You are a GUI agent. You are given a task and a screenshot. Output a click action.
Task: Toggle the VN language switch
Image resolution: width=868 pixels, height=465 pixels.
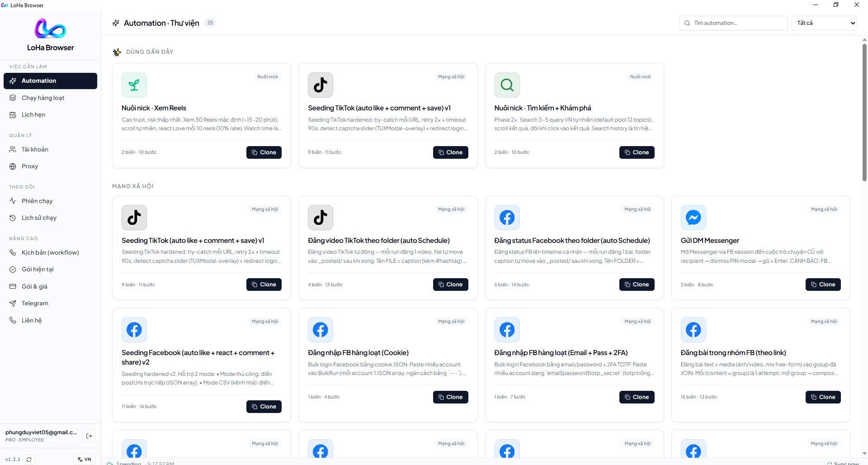(84, 459)
